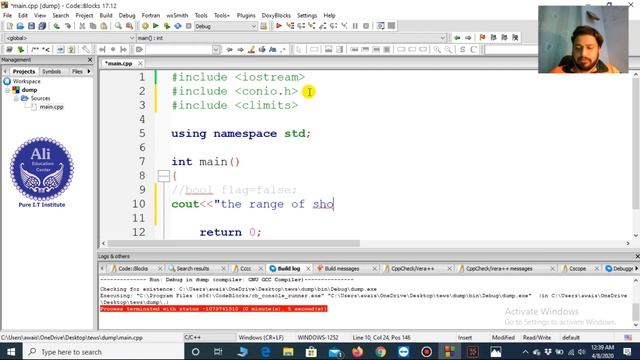Switch to Files tab in Management panel
Viewport: 640px width, 360px height.
tap(77, 71)
